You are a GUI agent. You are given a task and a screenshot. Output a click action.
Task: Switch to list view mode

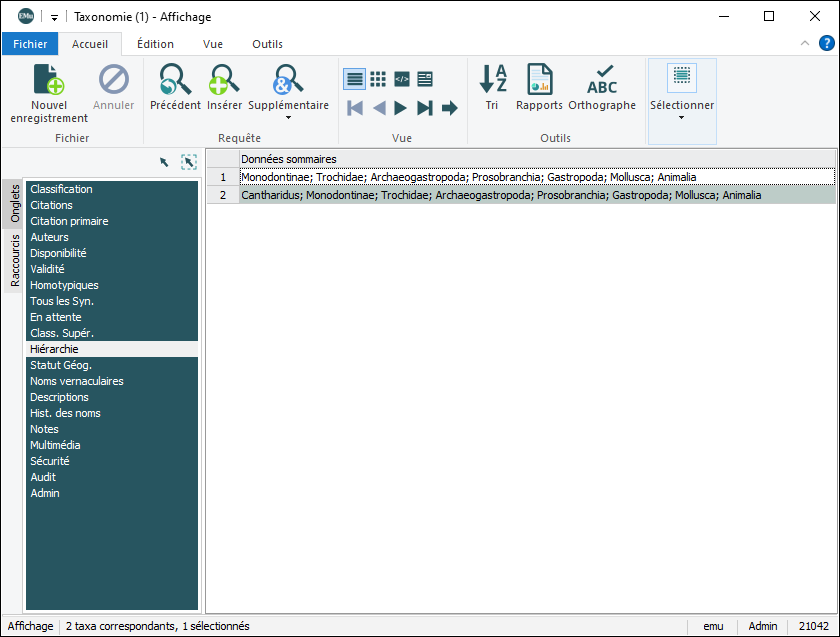[x=354, y=79]
